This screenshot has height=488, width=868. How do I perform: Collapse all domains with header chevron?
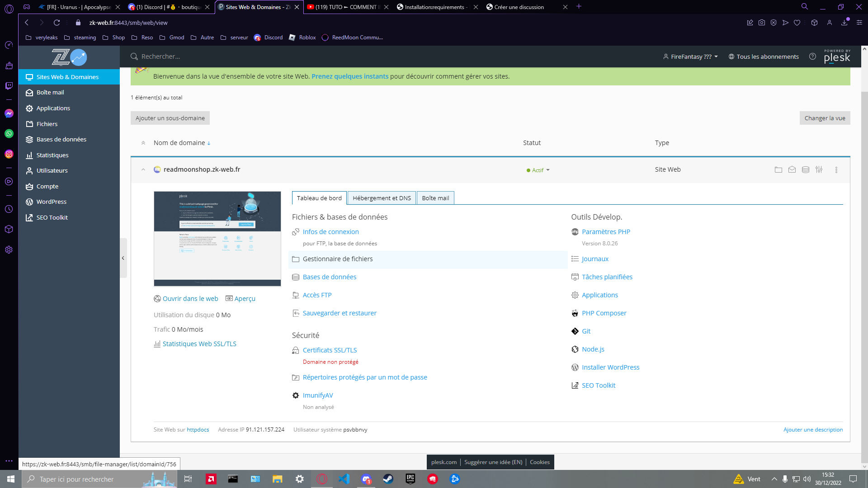coord(143,143)
